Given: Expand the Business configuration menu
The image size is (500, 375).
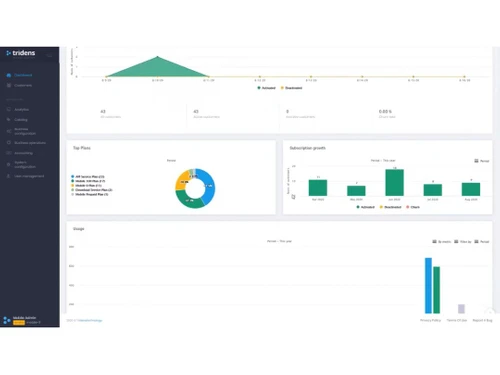Looking at the screenshot, I should coord(25,131).
